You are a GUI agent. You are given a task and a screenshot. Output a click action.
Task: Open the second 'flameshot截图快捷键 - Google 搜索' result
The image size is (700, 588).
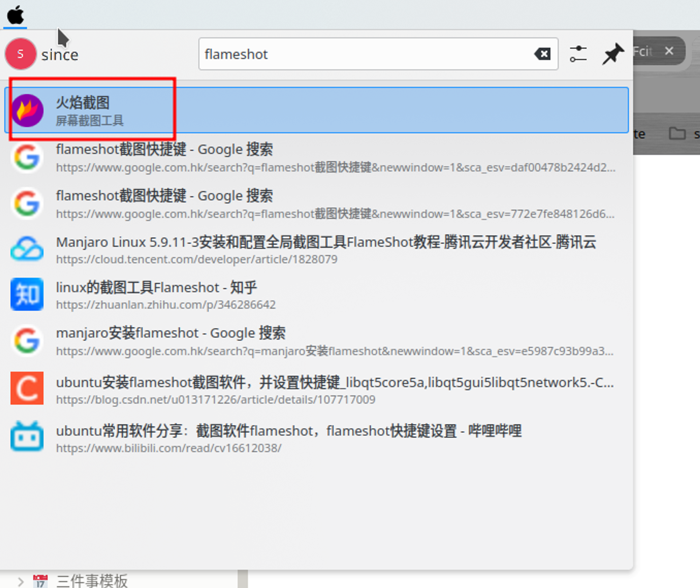[x=164, y=196]
